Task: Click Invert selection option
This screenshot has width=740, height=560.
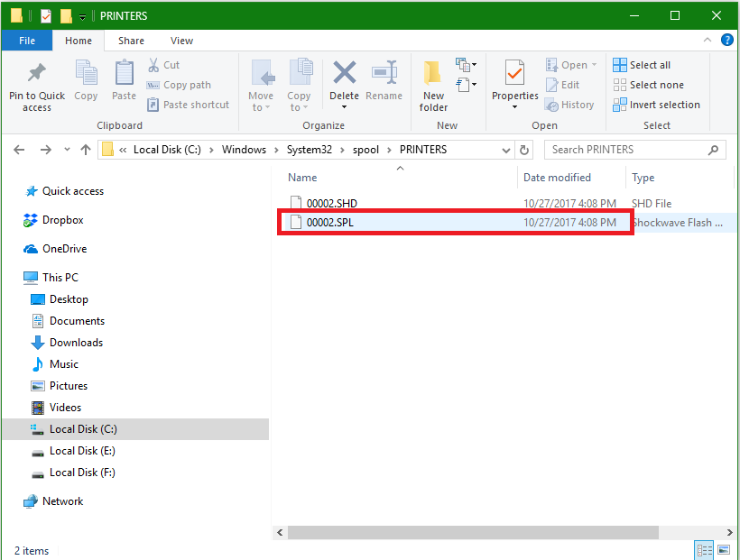Action: (x=656, y=105)
